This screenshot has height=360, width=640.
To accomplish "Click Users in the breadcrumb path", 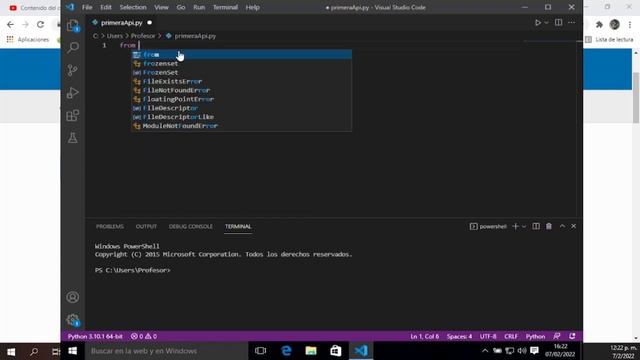I will pos(115,36).
